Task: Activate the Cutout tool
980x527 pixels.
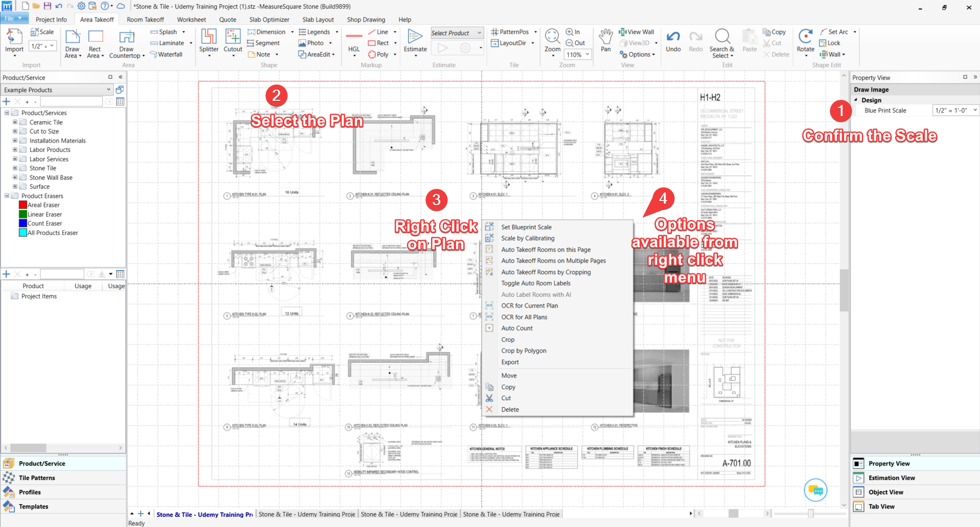Action: click(233, 41)
